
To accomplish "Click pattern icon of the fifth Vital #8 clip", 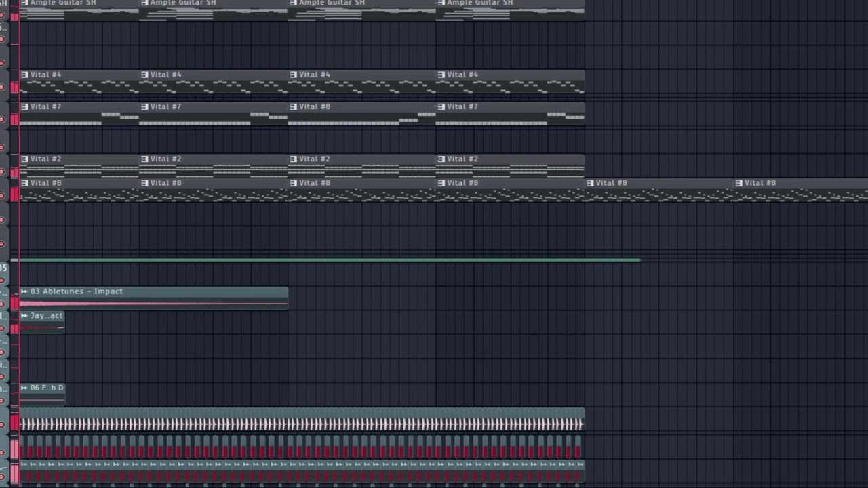I will tap(590, 183).
